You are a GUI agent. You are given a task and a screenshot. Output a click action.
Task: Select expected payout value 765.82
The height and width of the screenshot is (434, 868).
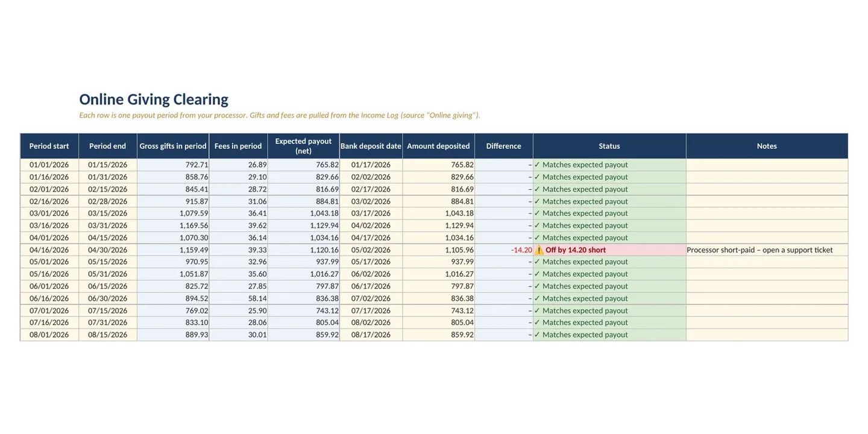[x=304, y=165]
